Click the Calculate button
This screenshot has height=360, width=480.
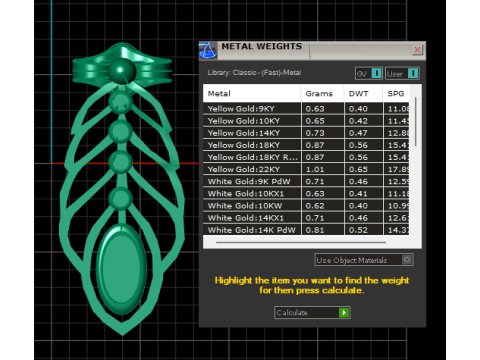[312, 312]
